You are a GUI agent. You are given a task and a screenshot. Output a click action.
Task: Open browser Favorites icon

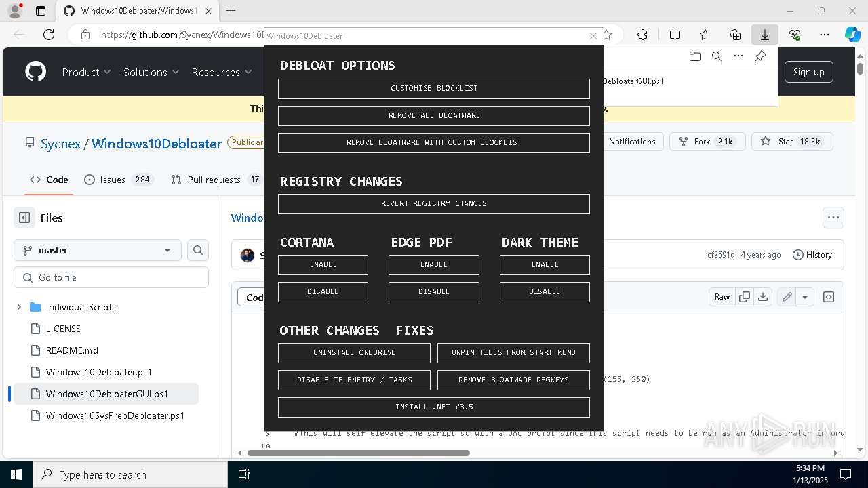point(705,35)
